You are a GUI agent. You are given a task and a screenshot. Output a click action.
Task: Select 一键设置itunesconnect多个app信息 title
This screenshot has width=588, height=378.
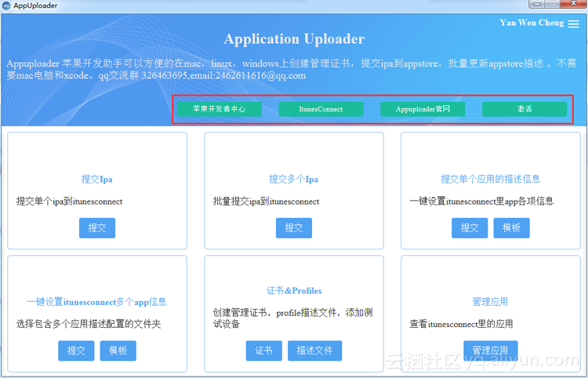tap(96, 302)
